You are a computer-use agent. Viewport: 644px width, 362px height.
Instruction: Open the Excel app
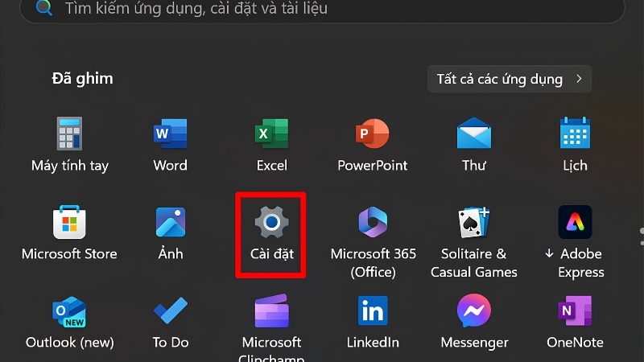271,145
